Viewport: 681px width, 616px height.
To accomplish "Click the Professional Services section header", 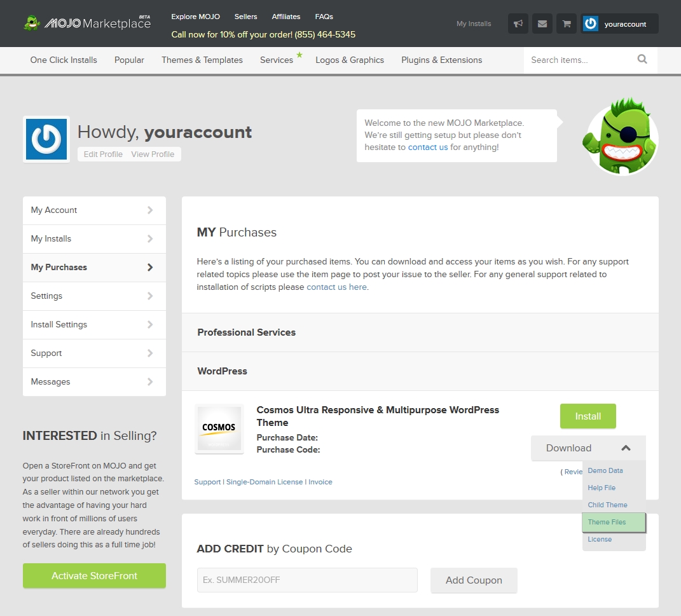I will [x=420, y=332].
